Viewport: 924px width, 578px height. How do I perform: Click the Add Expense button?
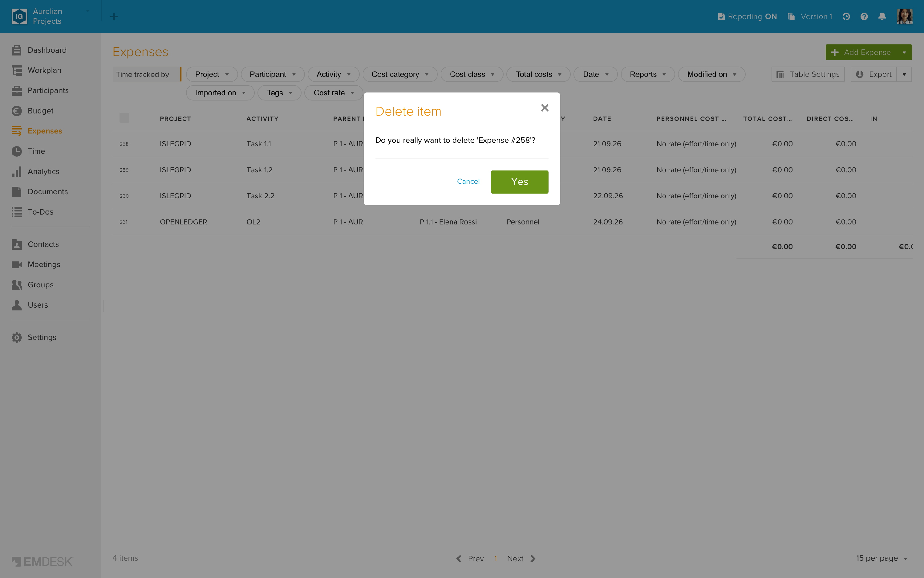(861, 52)
